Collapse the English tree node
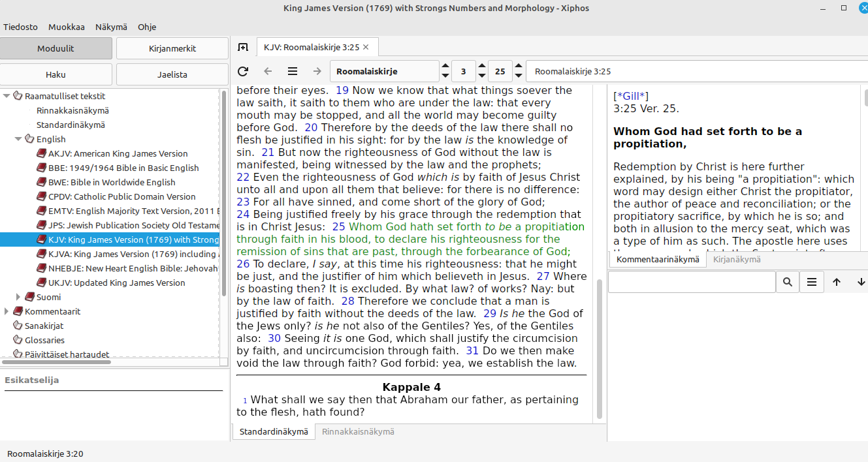868x462 pixels. point(18,139)
